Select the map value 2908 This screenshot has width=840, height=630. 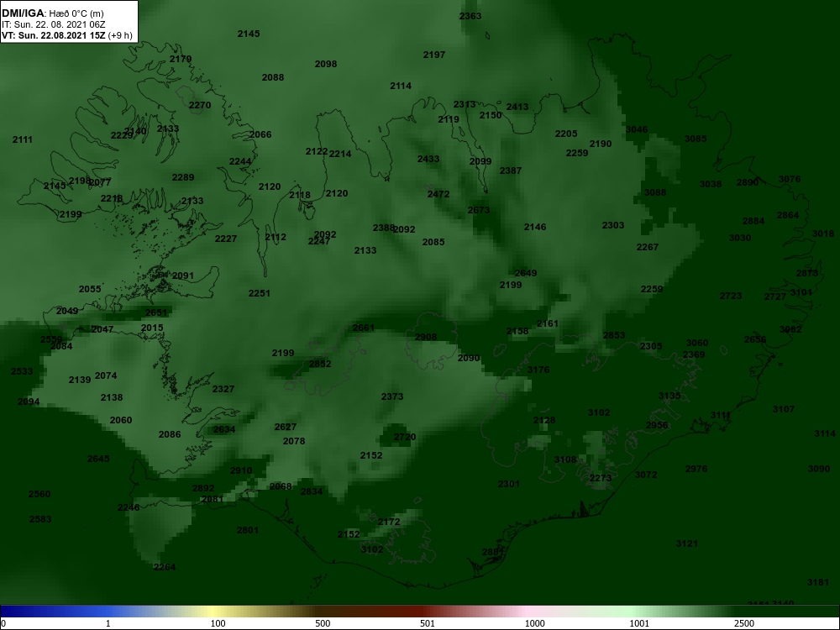coord(426,337)
